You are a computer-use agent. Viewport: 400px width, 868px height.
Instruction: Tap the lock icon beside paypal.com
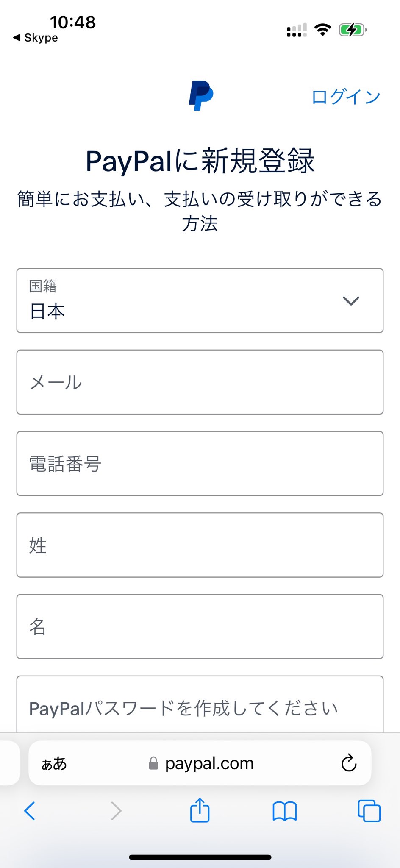(153, 763)
